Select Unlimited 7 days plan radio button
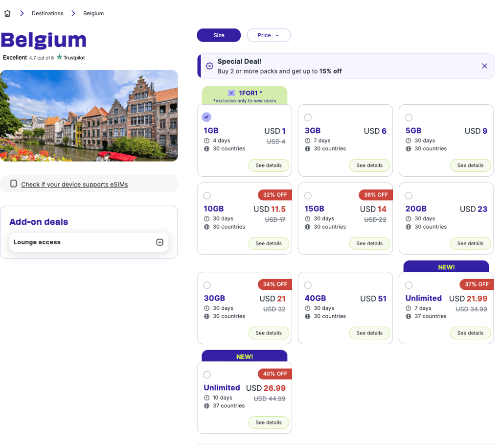 coord(409,285)
